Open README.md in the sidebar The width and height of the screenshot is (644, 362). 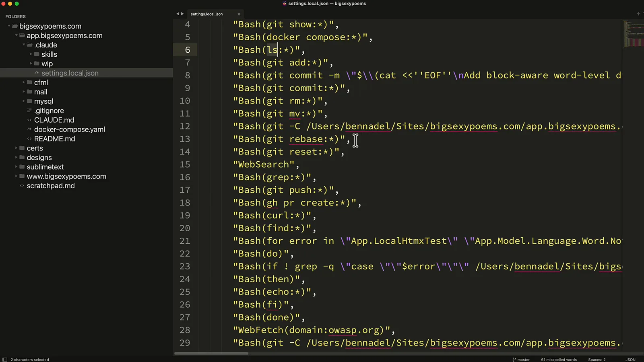pos(54,139)
